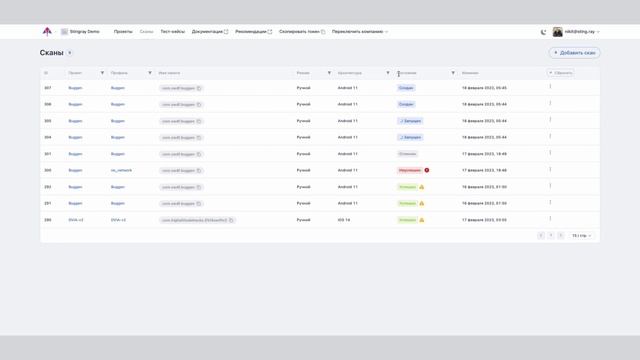The width and height of the screenshot is (640, 360).
Task: Open the Профиль column filter
Action: coord(150,73)
